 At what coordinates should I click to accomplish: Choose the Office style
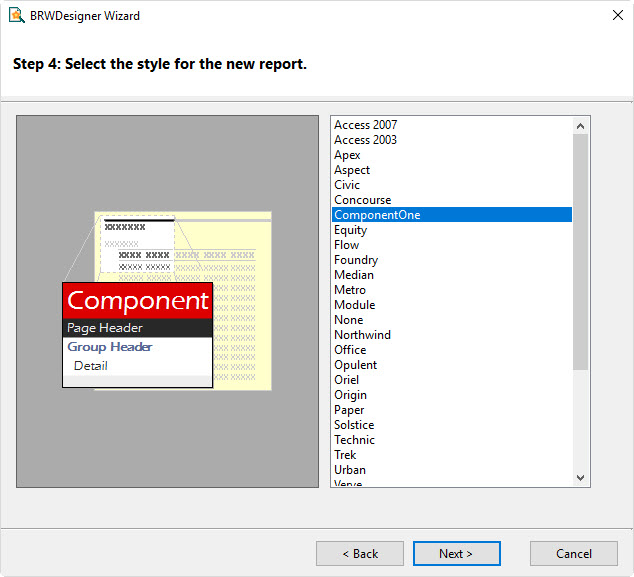click(x=452, y=349)
